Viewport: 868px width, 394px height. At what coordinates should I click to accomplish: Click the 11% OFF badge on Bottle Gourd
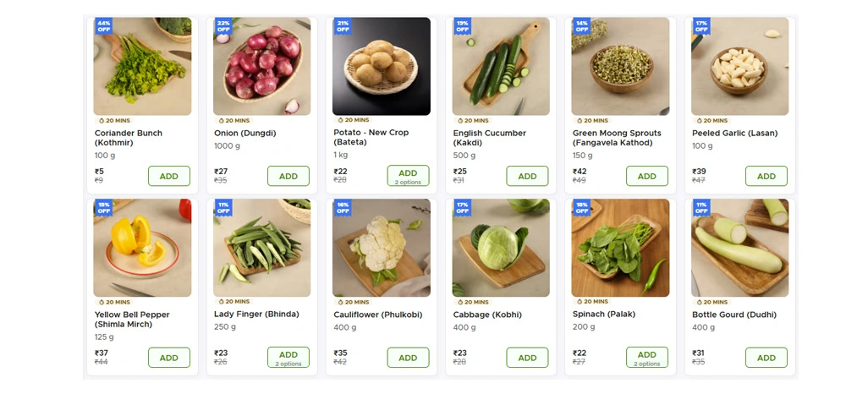700,207
